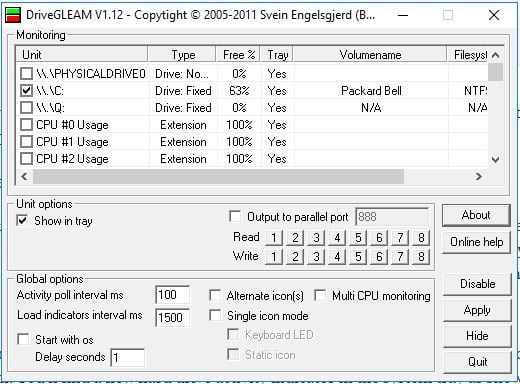Click Read pin button 5

[358, 238]
